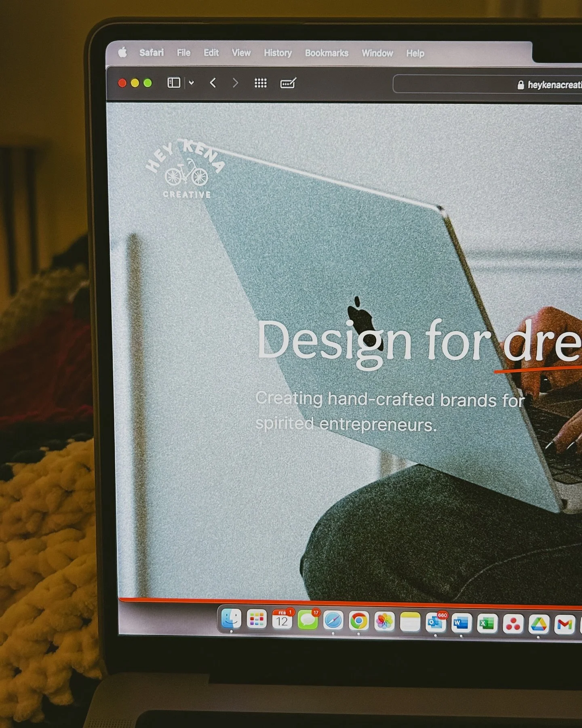This screenshot has width=582, height=728.
Task: Click the 'Creating hand-crafted brands for' tagline
Action: (x=390, y=399)
